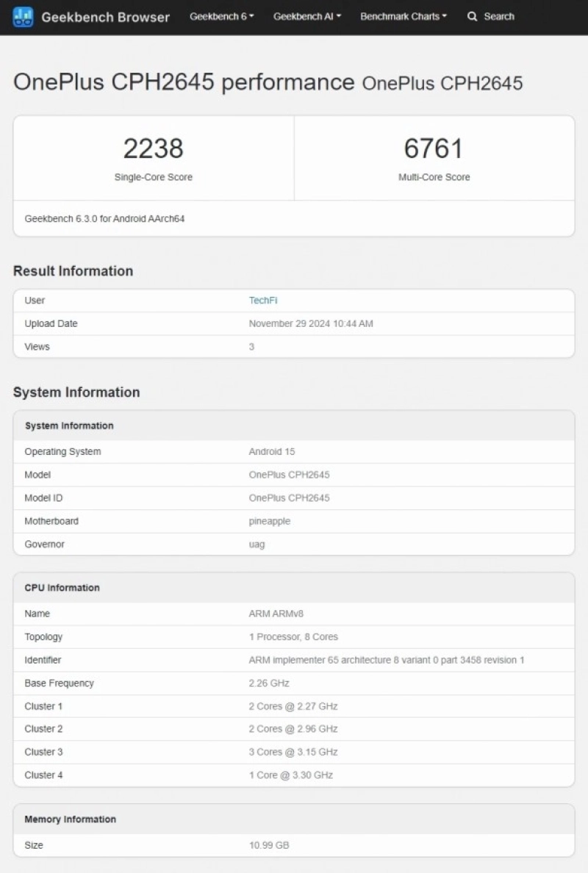
Task: Click the Base Frequency label
Action: [59, 683]
